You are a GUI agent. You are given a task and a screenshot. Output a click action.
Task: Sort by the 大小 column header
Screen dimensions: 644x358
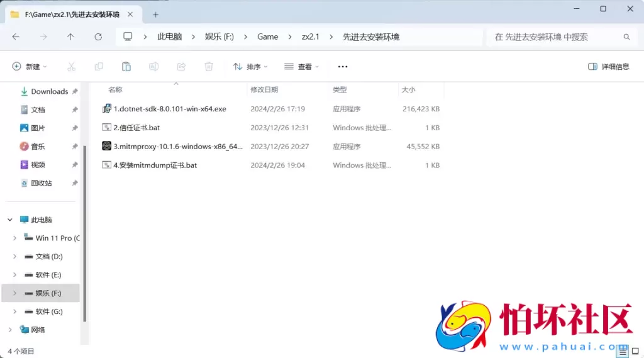pos(408,89)
